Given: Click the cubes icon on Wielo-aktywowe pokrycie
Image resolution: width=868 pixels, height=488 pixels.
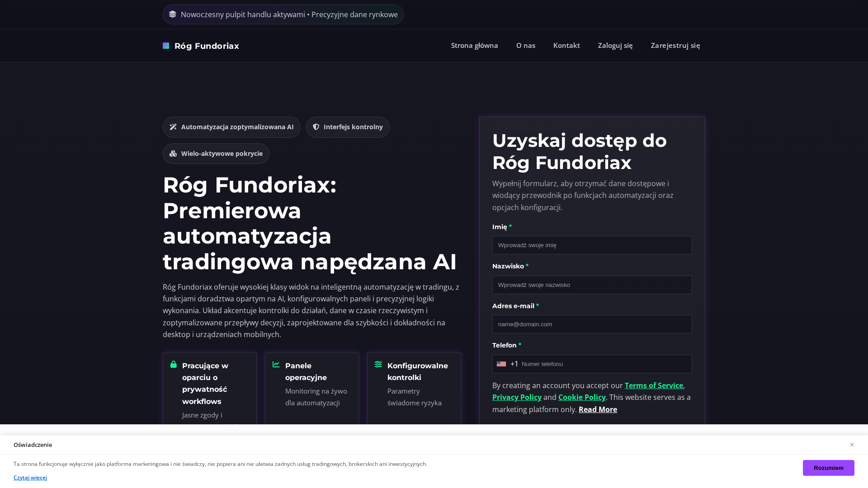Looking at the screenshot, I should 173,154.
